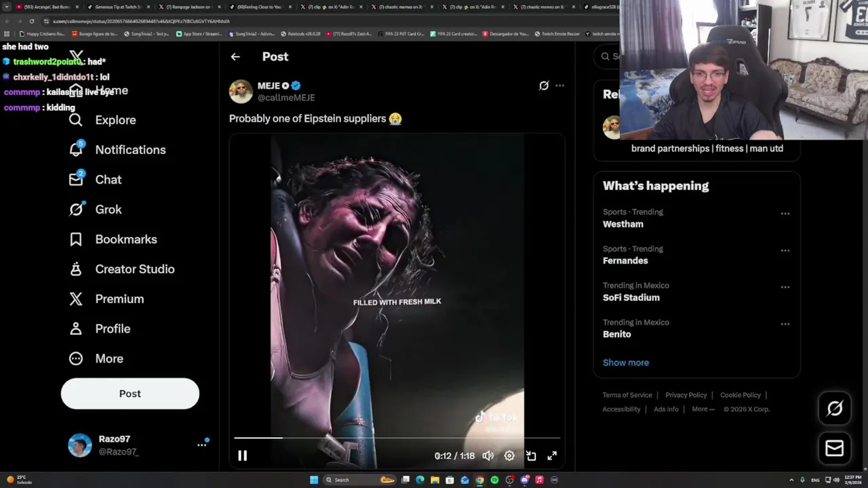Click the Creator Studio icon
The height and width of the screenshot is (488, 868).
point(76,269)
